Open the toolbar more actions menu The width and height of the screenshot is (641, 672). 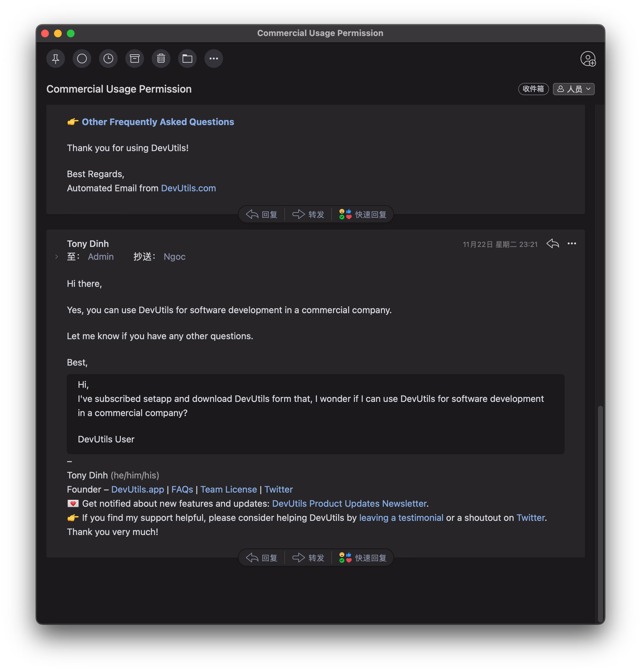(213, 59)
